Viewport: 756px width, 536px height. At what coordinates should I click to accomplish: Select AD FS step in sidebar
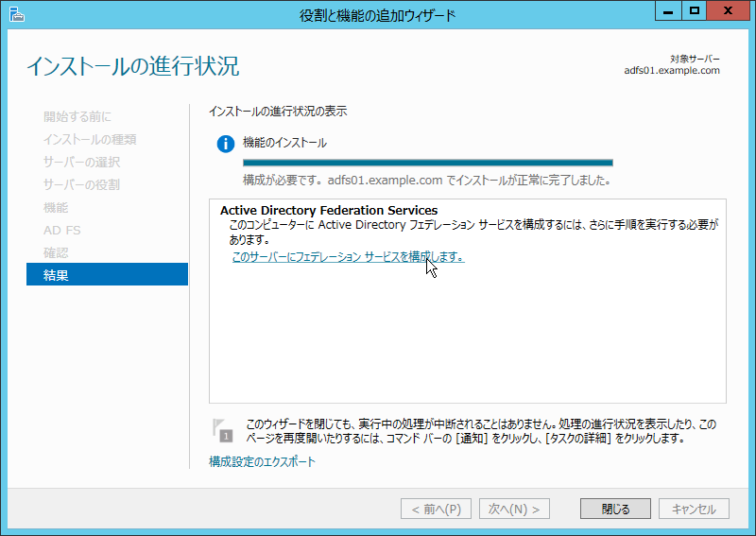point(61,230)
